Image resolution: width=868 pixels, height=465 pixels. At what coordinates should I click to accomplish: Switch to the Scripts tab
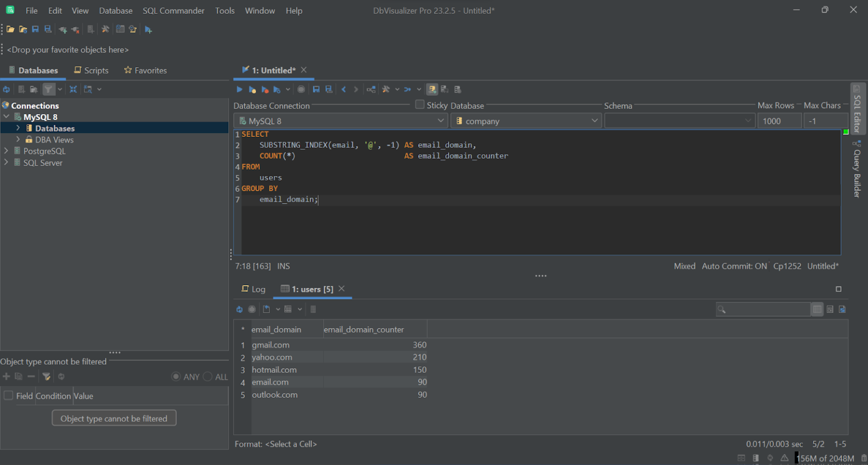coord(91,70)
